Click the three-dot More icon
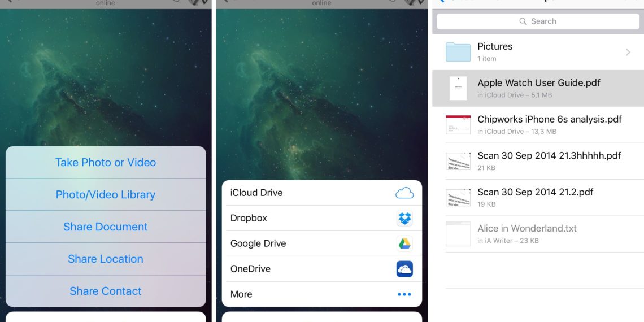The width and height of the screenshot is (644, 322). click(404, 294)
